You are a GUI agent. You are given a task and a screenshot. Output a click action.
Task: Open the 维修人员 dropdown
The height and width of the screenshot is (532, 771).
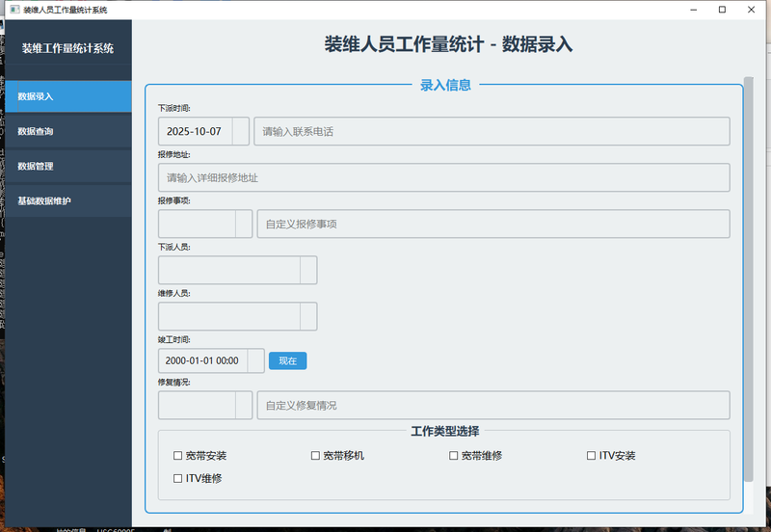tap(308, 316)
